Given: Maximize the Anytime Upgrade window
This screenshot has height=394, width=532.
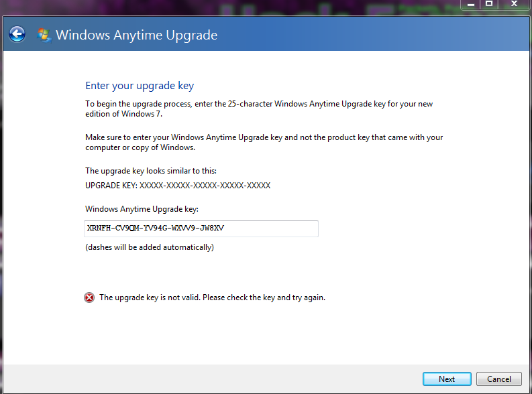Looking at the screenshot, I should 489,4.
